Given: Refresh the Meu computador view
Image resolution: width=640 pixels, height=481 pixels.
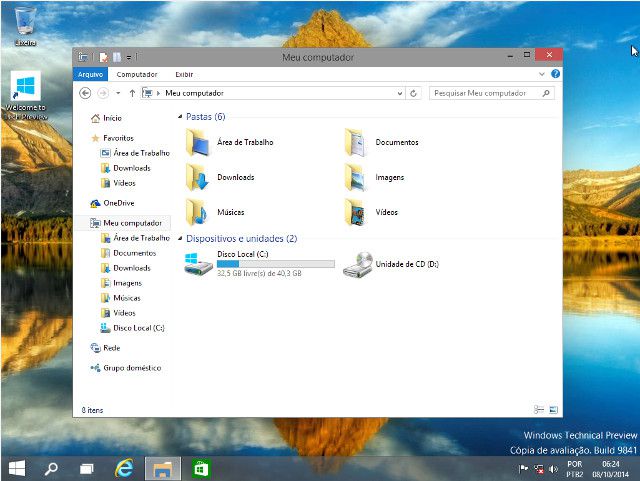Looking at the screenshot, I should coord(413,93).
